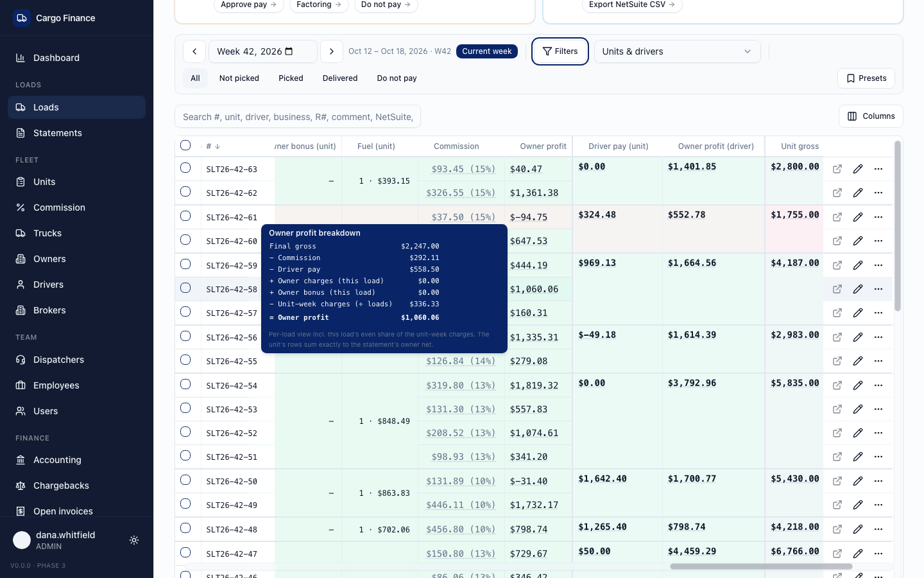Open the Trucks sidebar entry
This screenshot has height=578, width=924.
[x=76, y=233]
